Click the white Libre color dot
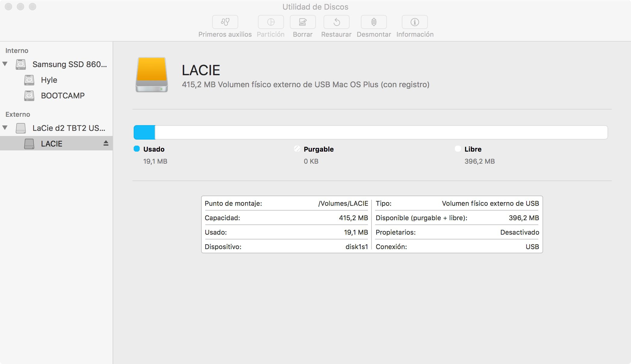The width and height of the screenshot is (631, 364). click(458, 149)
